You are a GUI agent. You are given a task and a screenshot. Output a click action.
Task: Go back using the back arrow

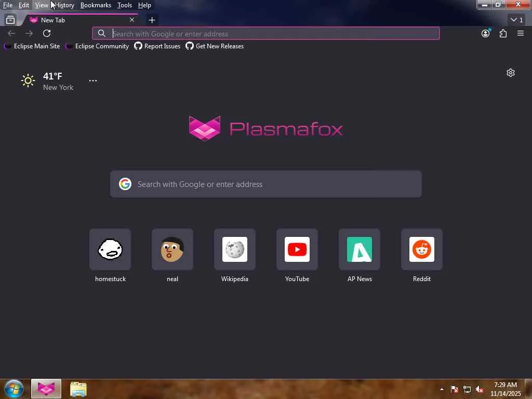11,33
